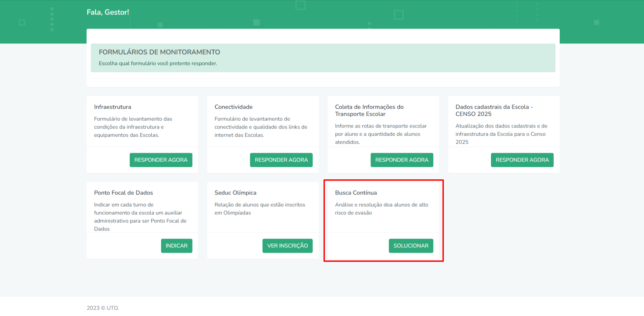Answer the CENSO 2025 form now
644x316 pixels.
point(522,160)
